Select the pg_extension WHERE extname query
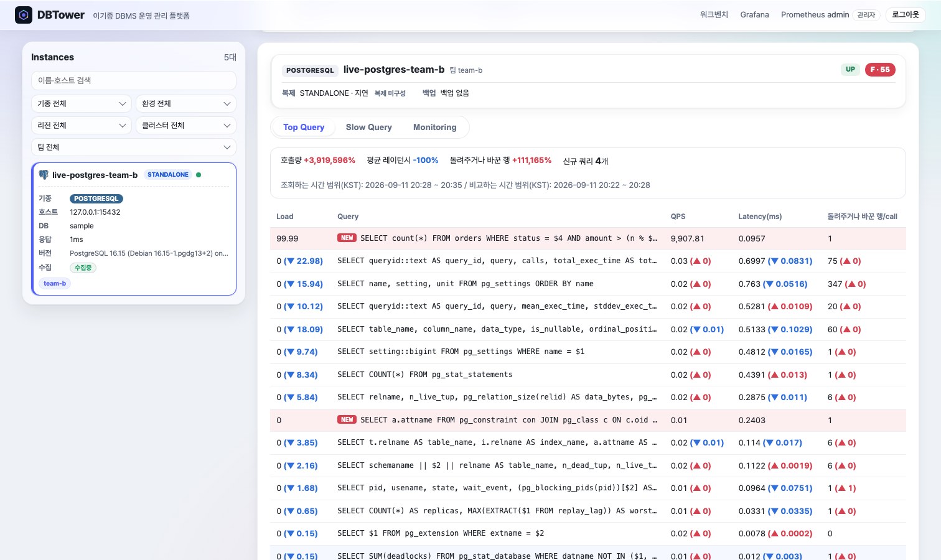The height and width of the screenshot is (560, 941). [588, 533]
